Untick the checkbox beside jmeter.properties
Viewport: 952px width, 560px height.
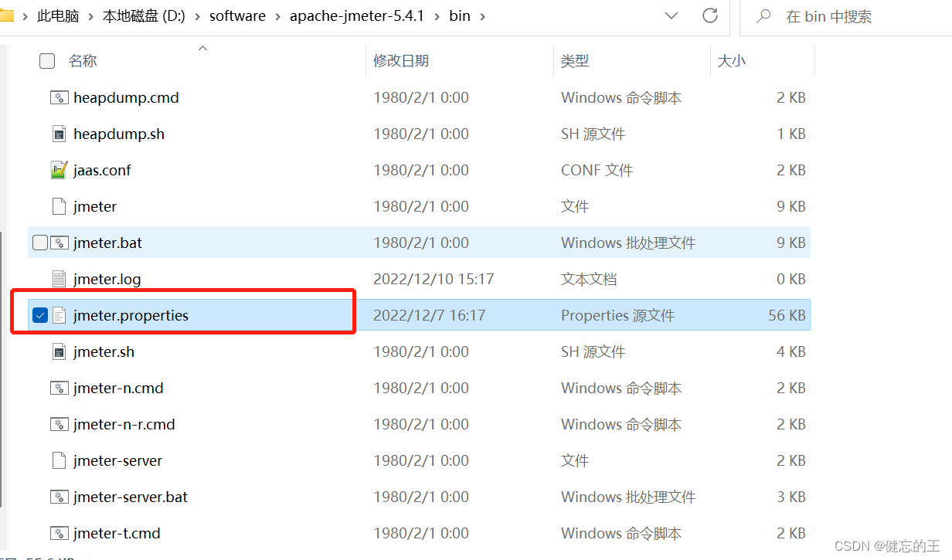[x=40, y=315]
